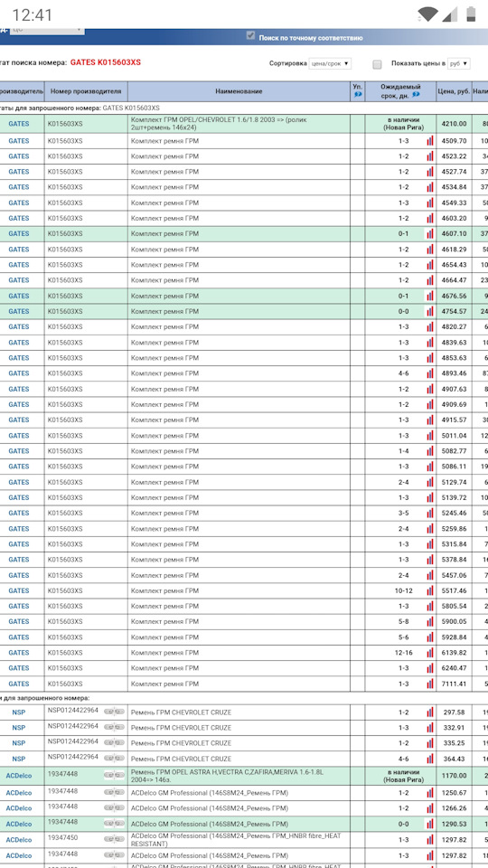Image resolution: width=488 pixels, height=868 pixels.
Task: Open delivery statistics chart for 4754.57 row
Action: pyautogui.click(x=430, y=311)
